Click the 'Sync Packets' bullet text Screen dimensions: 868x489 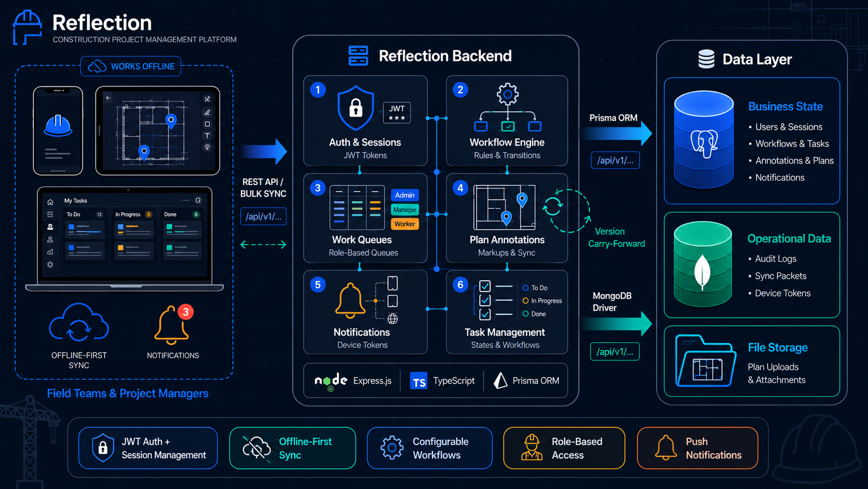tap(781, 276)
